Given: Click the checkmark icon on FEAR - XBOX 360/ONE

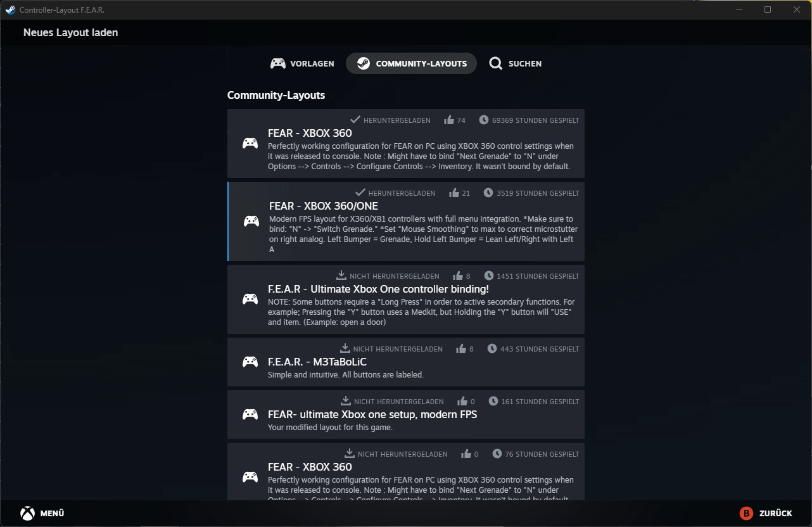Looking at the screenshot, I should (x=360, y=193).
